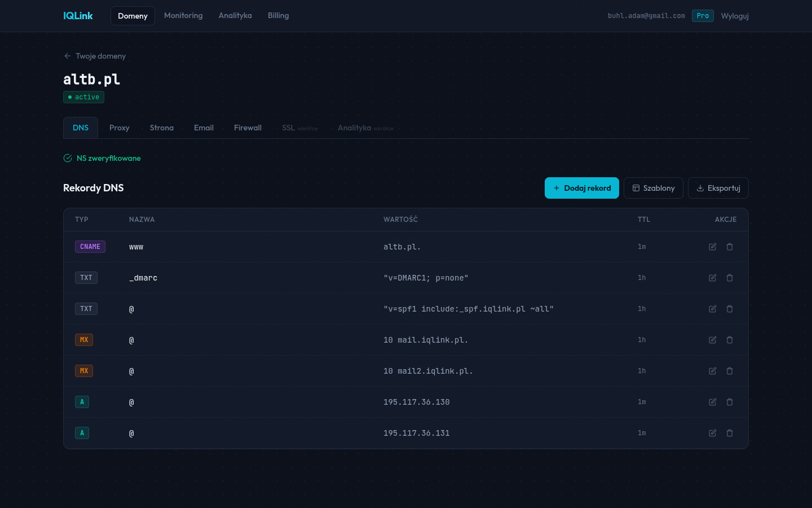Screen dimensions: 812x508
Task: Delete the MX record pointing to mail.iqlink.pl
Action: (729, 340)
